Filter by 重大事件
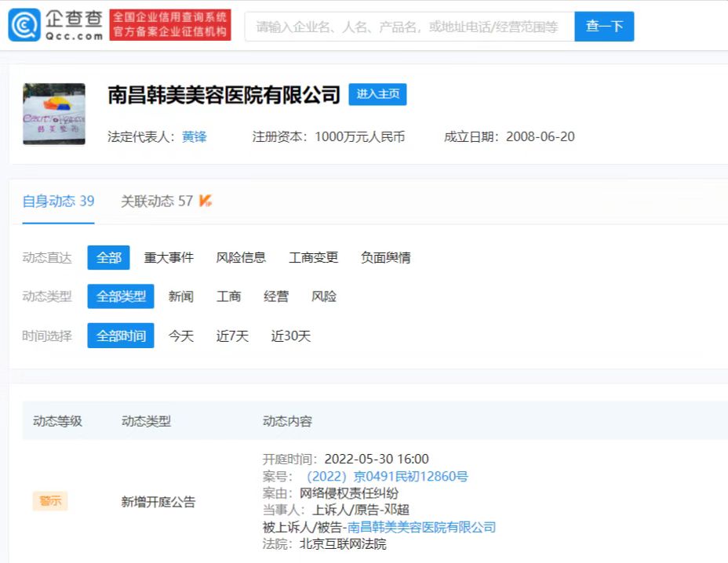The image size is (728, 563). [169, 258]
